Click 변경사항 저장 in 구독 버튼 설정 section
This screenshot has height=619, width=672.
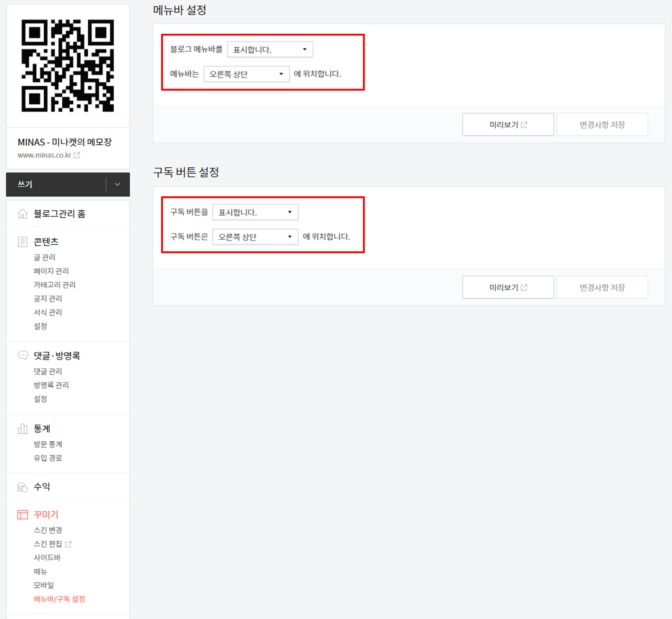tap(602, 287)
